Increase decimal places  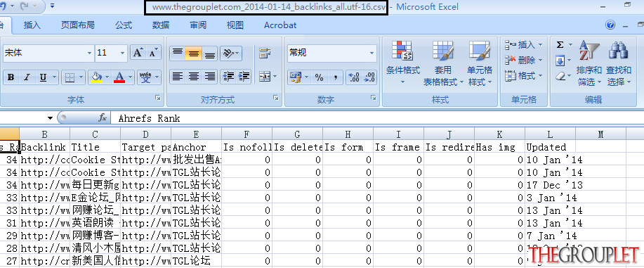point(353,77)
